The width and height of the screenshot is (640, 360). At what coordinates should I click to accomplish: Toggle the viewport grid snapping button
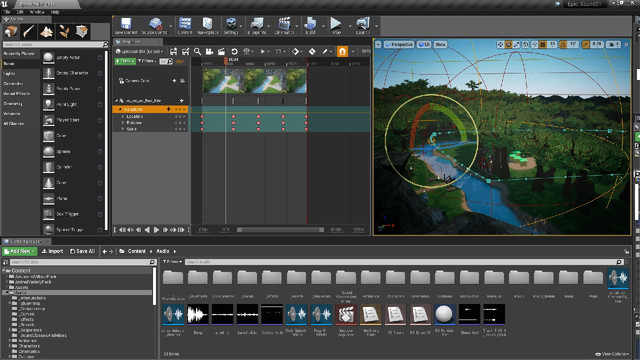tap(543, 44)
